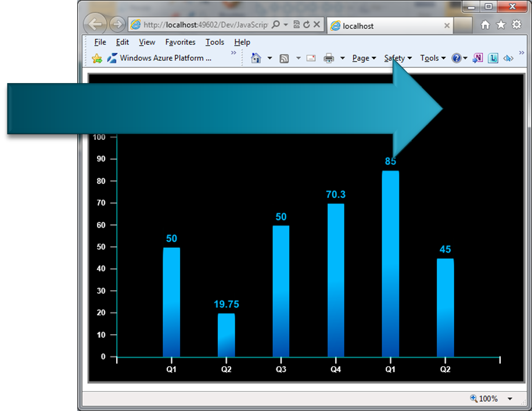Go back with the browser Back button
Image resolution: width=532 pixels, height=411 pixels.
pos(95,24)
